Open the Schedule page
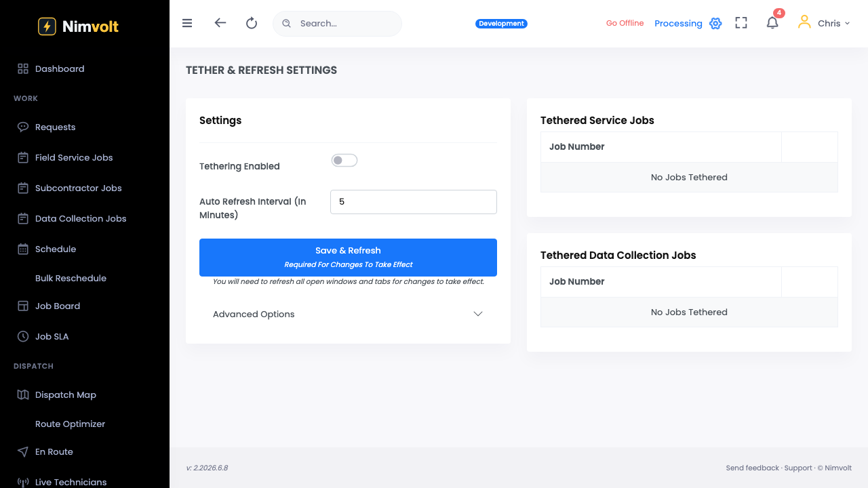The width and height of the screenshot is (868, 488). [x=56, y=249]
